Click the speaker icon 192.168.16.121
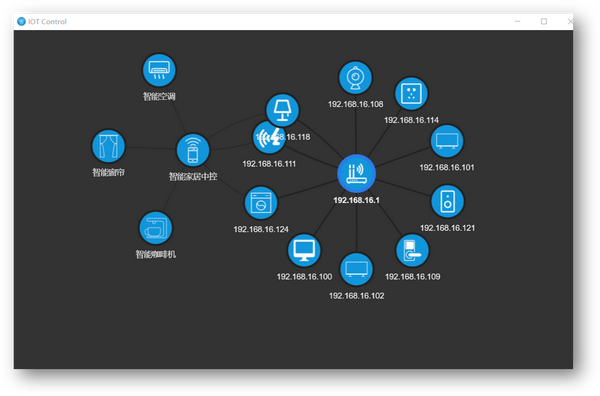This screenshot has width=600, height=396. tap(447, 202)
